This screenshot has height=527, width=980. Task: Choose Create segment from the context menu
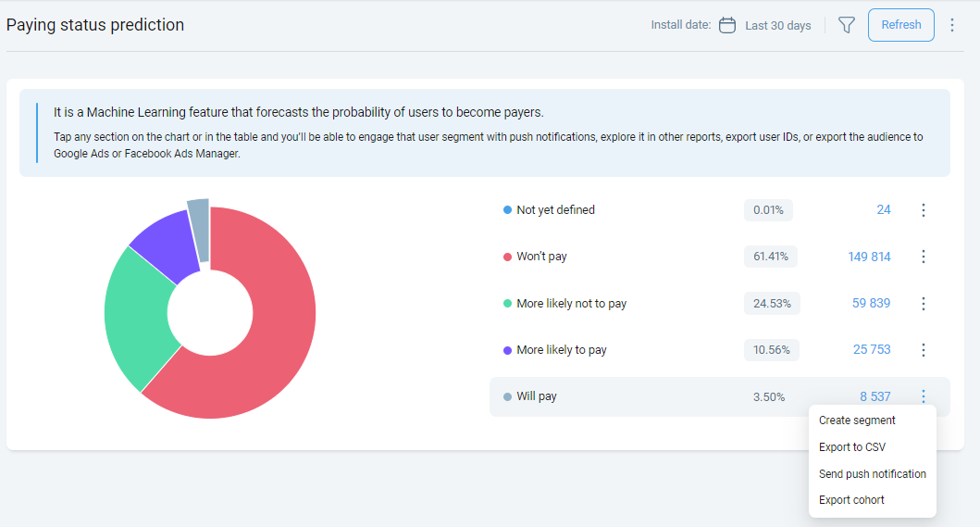point(857,420)
